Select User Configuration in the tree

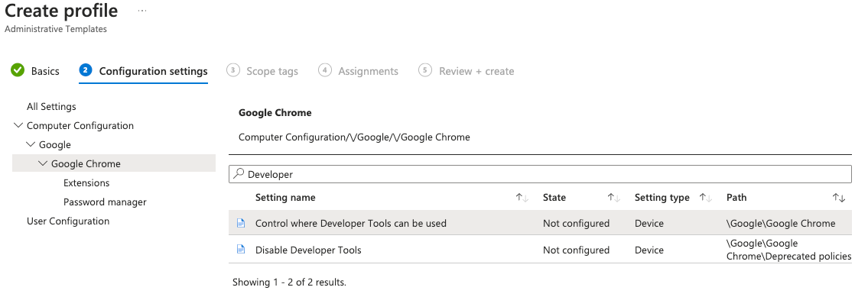point(68,221)
